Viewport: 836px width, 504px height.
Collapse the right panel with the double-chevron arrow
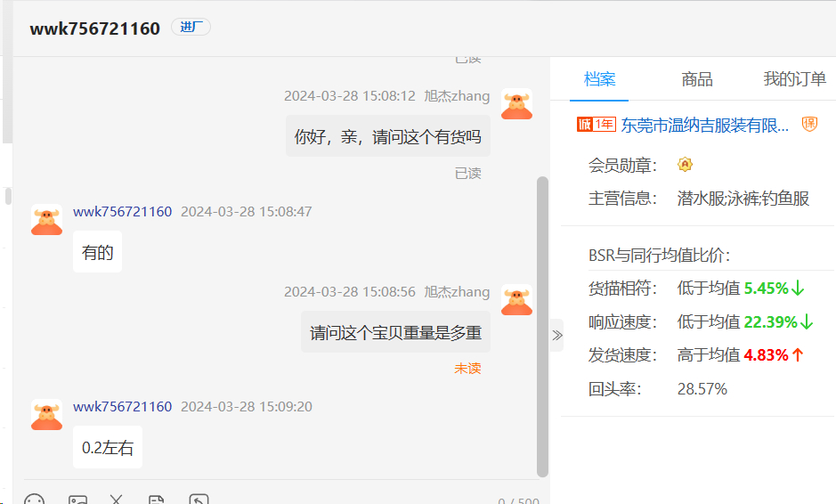(557, 335)
